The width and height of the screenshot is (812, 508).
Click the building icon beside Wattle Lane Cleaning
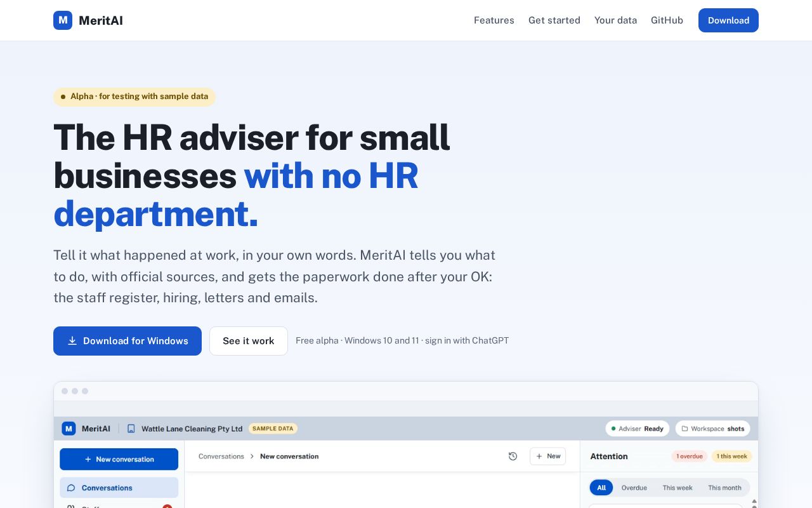tap(131, 429)
